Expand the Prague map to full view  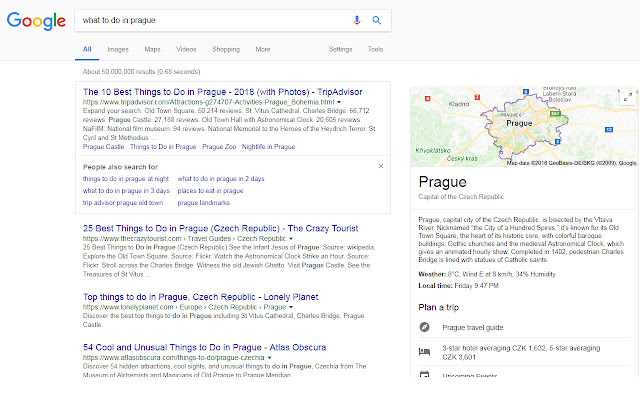click(628, 97)
